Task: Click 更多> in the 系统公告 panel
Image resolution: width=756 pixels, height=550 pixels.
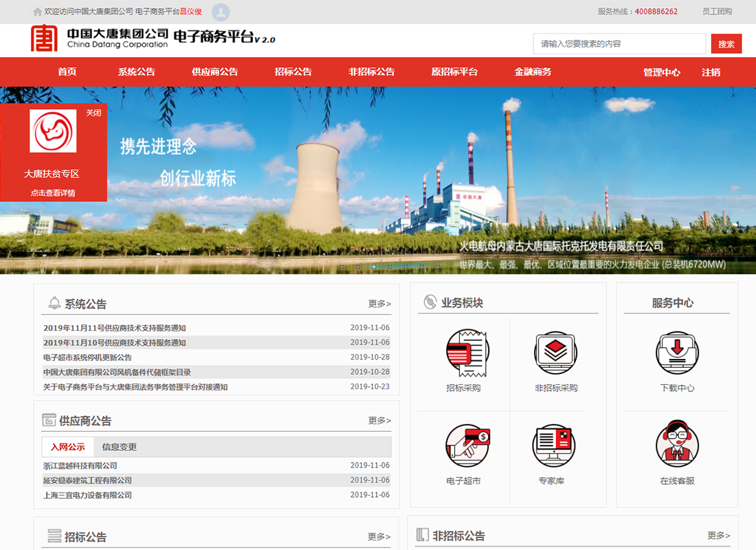Action: tap(379, 303)
